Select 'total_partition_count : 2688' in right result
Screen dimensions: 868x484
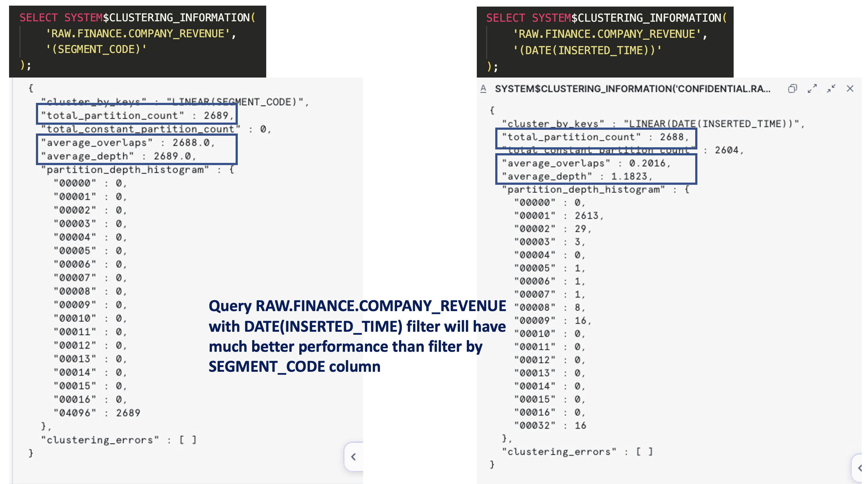(x=596, y=137)
